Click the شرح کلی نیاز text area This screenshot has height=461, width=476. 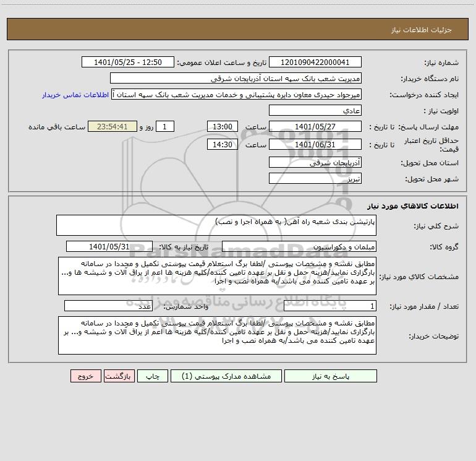tap(216, 225)
